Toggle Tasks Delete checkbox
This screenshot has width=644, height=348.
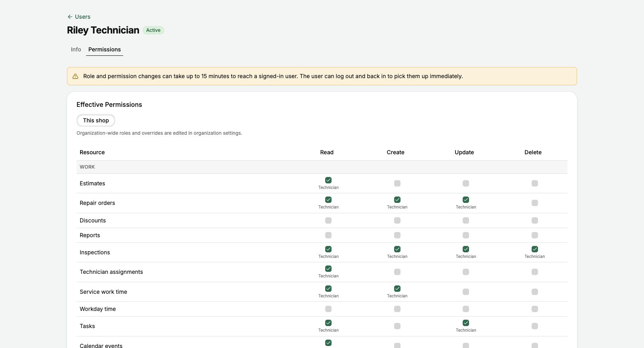[535, 326]
